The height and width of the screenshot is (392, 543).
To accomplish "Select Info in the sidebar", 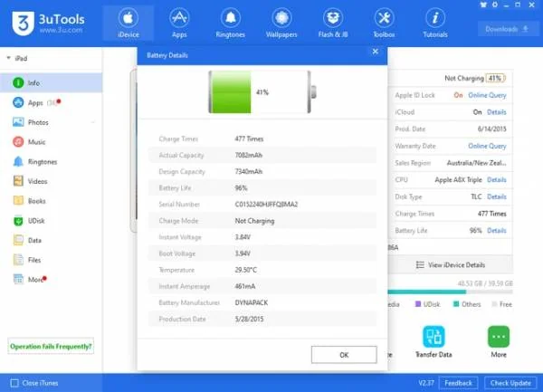I will pyautogui.click(x=52, y=82).
